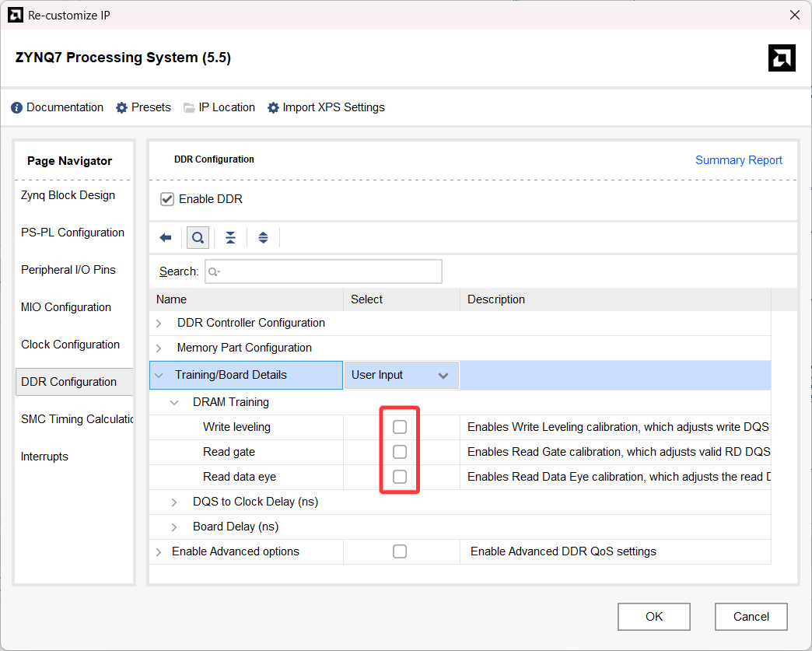The image size is (812, 651).
Task: Click 'Enable Advanced DDR QoS settings' text
Action: click(x=563, y=551)
